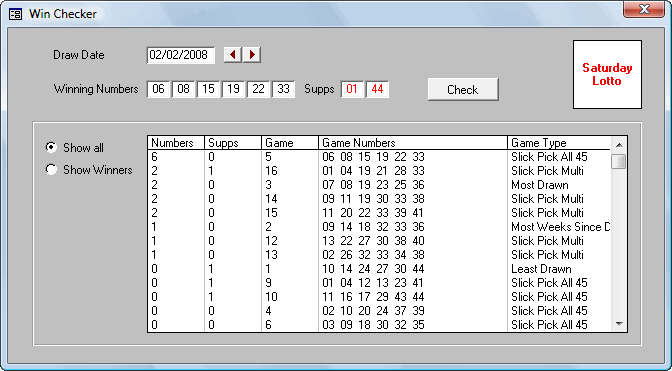The image size is (672, 371).
Task: Select the Show all radio button
Action: point(51,147)
